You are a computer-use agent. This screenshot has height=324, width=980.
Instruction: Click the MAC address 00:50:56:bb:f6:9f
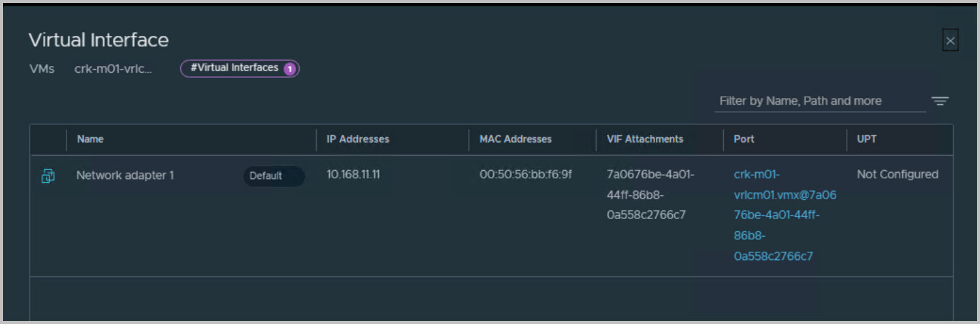tap(525, 174)
